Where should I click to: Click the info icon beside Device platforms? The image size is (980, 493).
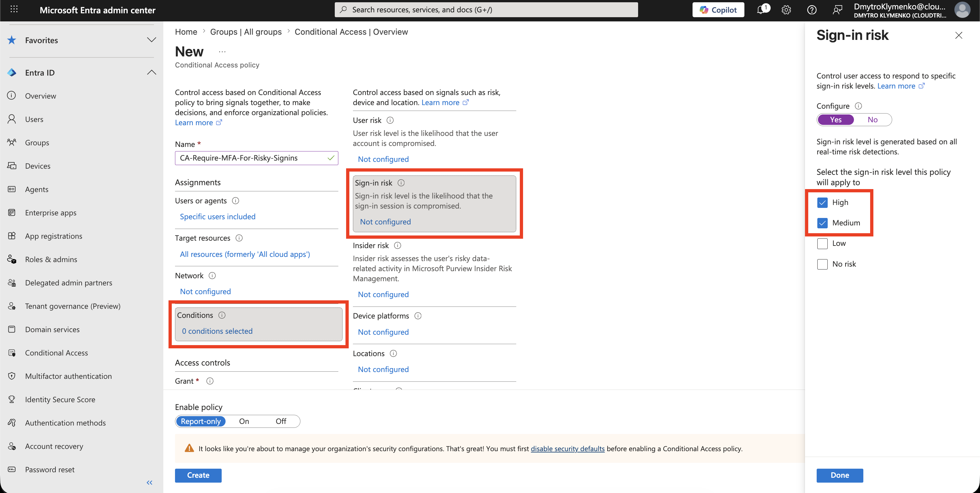coord(418,316)
